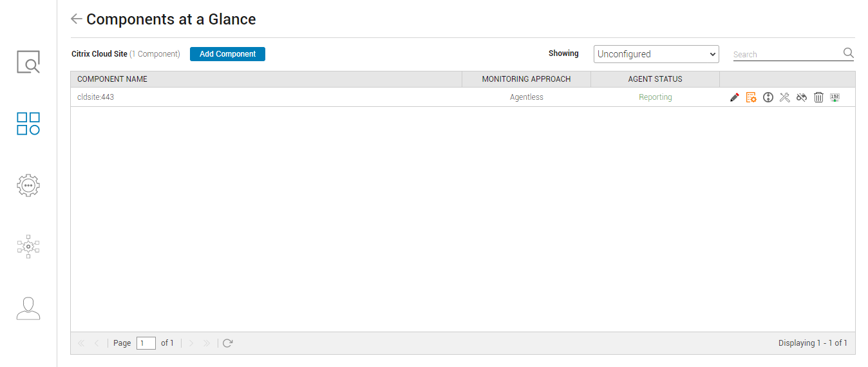
Task: Sort by COMPONENT NAME column header
Action: pyautogui.click(x=266, y=79)
